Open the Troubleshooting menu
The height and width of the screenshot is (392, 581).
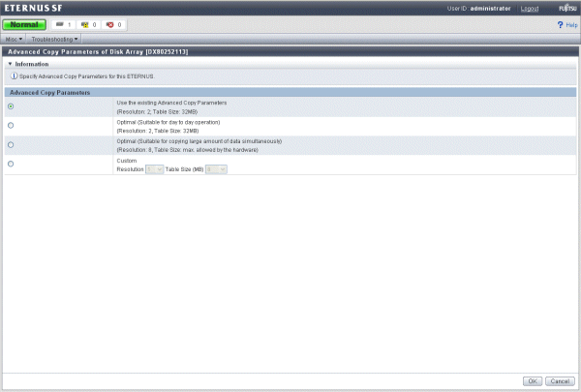[x=54, y=39]
